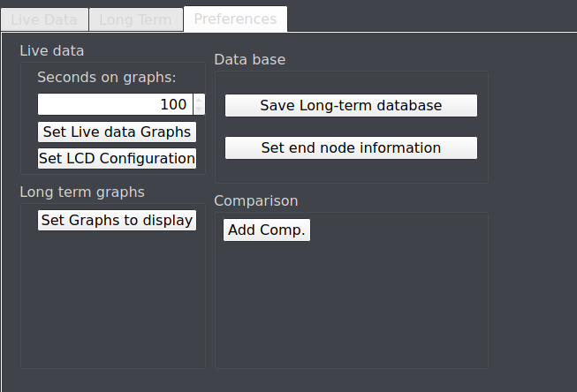Click the 'Data base' group title
577x392 pixels.
pyautogui.click(x=250, y=59)
